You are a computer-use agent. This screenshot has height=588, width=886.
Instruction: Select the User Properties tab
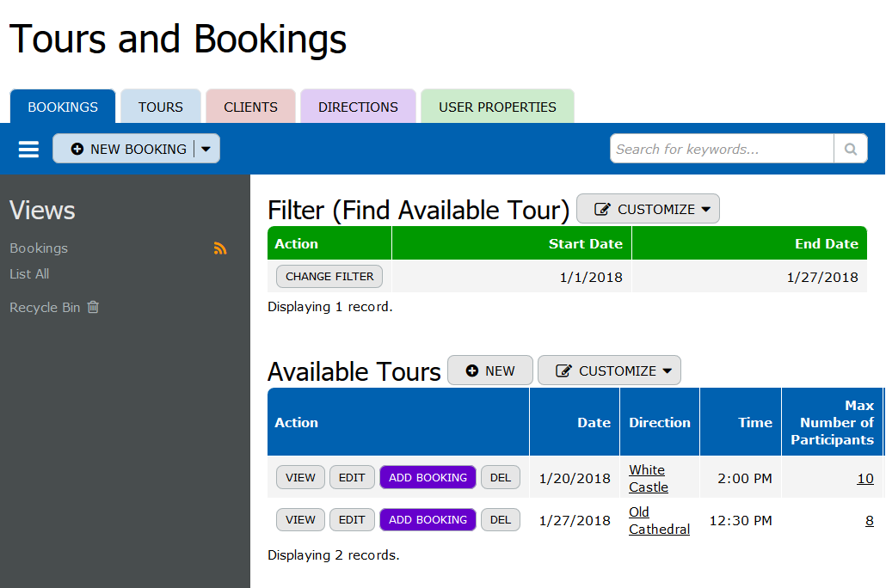(x=497, y=107)
